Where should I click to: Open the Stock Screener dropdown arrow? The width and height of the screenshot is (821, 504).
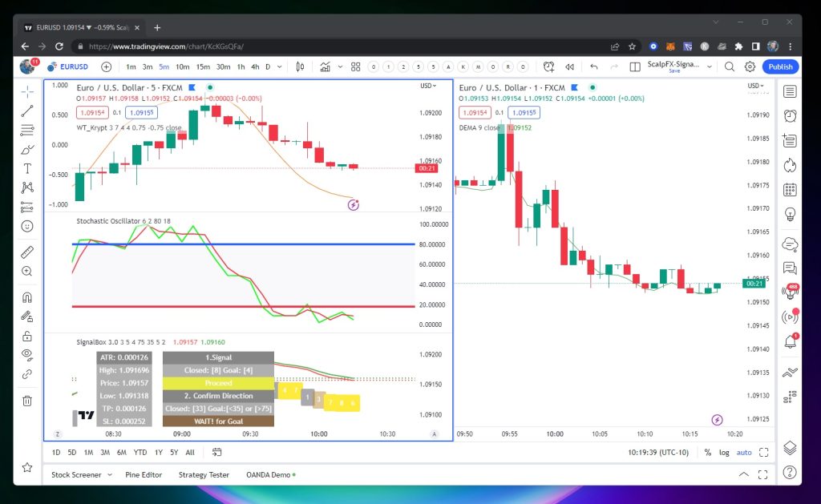coord(105,474)
